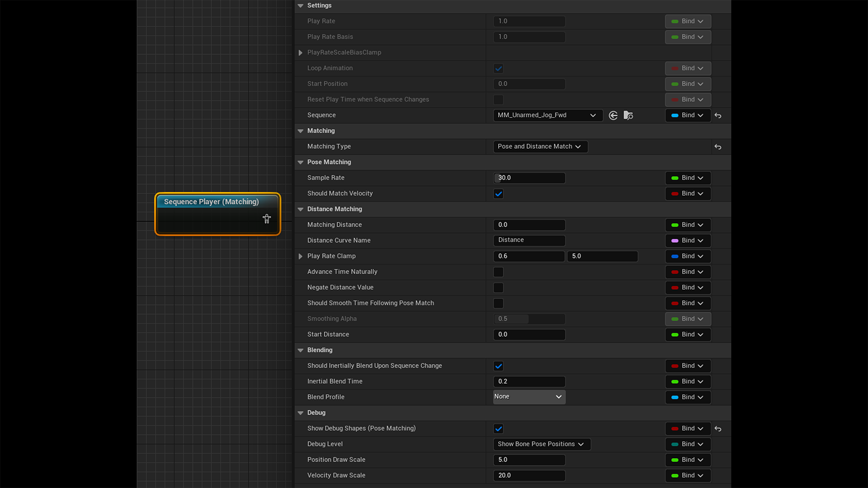Click the Smoothing Alpha slider field
Image resolution: width=868 pixels, height=488 pixels.
click(529, 319)
